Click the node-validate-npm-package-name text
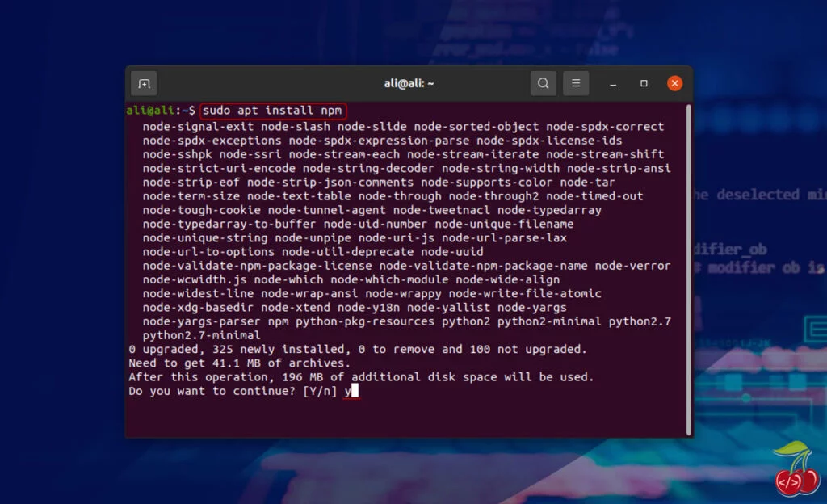The height and width of the screenshot is (504, 827). click(483, 266)
